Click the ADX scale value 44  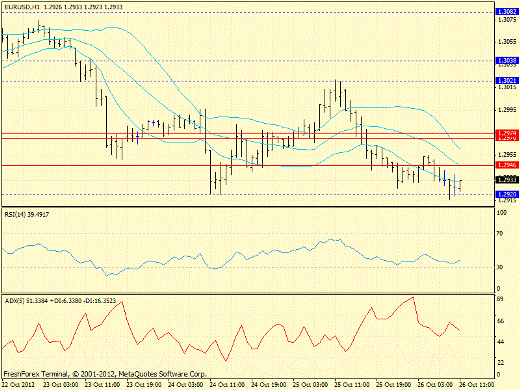click(500, 342)
